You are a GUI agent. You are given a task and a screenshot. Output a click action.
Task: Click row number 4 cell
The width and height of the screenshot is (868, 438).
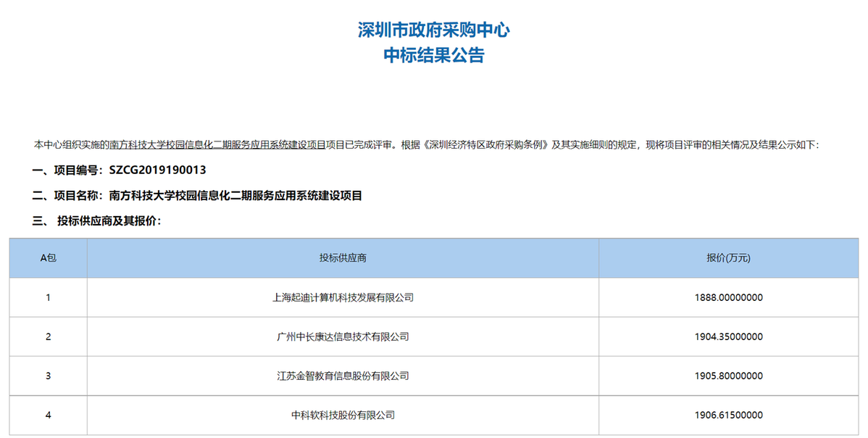click(48, 416)
